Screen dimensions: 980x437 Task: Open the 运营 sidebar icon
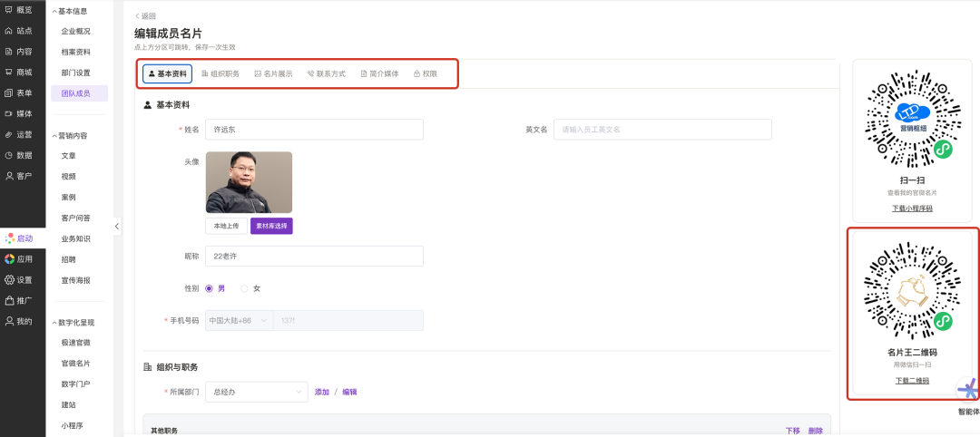click(x=9, y=134)
